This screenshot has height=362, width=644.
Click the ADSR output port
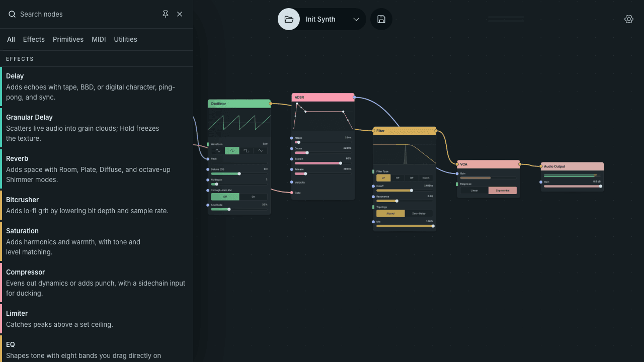pyautogui.click(x=354, y=97)
